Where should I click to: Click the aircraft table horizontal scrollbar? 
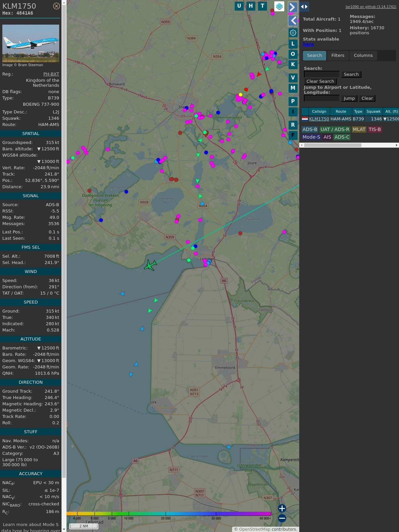click(332, 145)
